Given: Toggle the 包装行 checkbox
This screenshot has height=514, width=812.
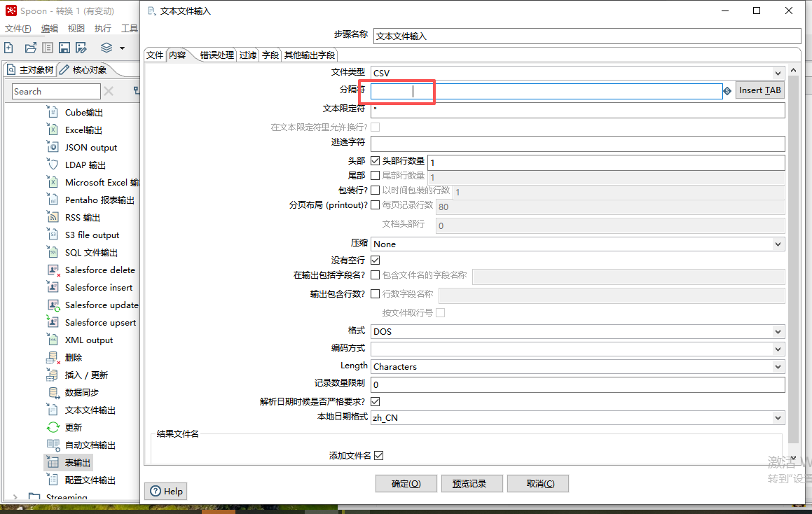Looking at the screenshot, I should (x=376, y=190).
